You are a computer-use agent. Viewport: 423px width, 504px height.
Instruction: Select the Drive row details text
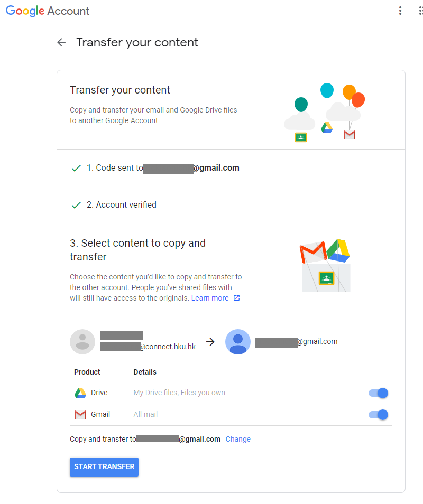tap(179, 393)
